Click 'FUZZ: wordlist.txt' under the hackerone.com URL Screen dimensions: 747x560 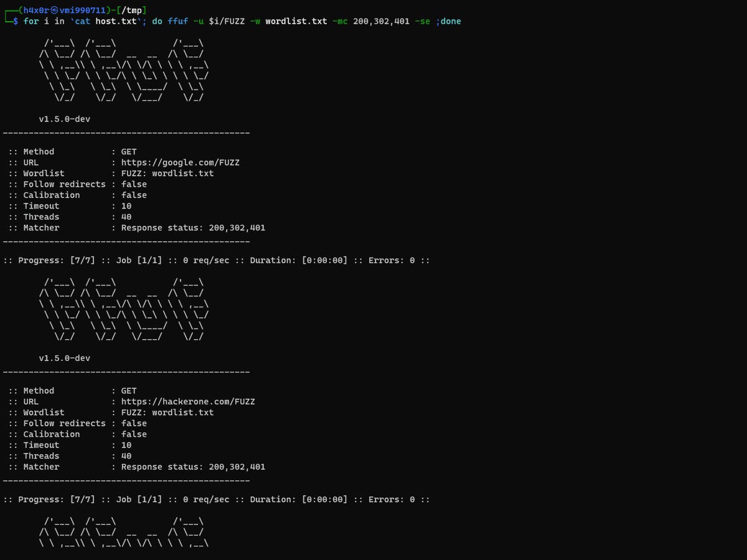(x=167, y=413)
